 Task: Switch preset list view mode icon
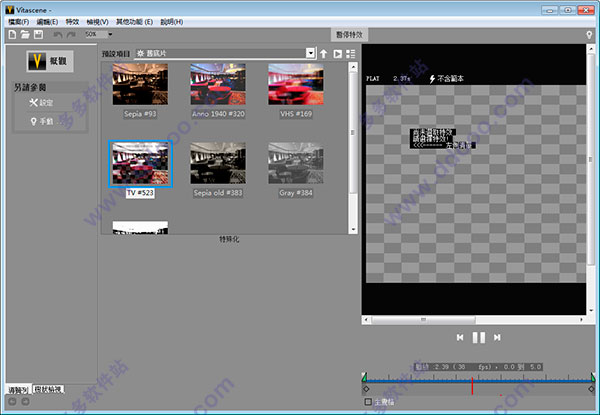coord(351,54)
